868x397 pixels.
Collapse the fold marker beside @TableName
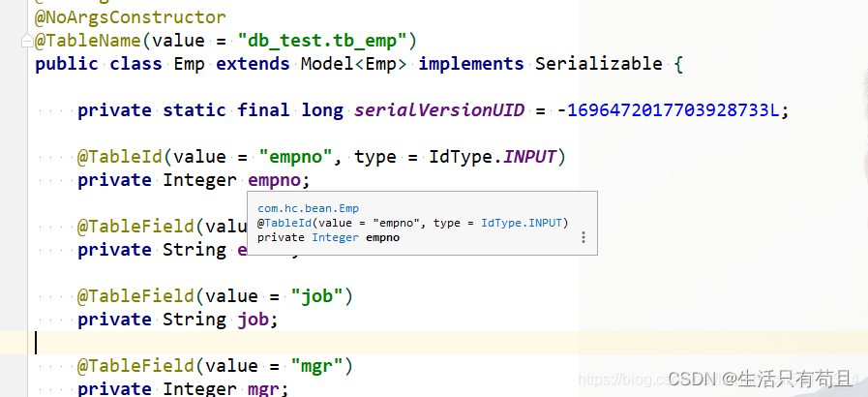[27, 41]
